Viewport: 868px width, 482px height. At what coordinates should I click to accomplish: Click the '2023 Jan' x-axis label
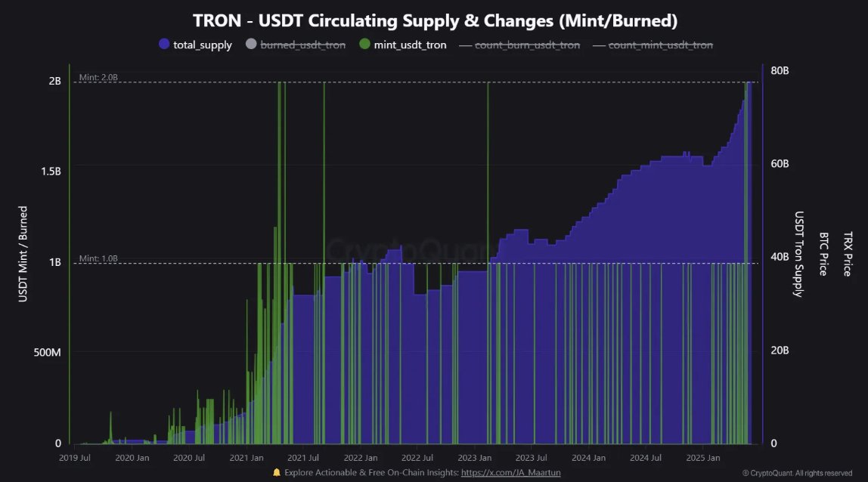point(474,458)
